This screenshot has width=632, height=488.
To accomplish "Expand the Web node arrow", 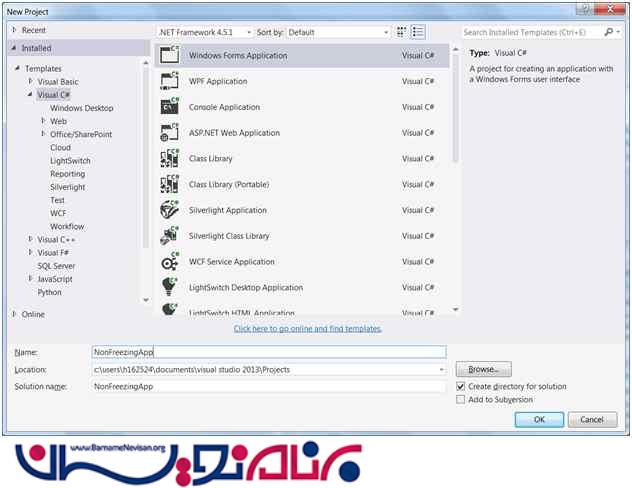I will (x=43, y=121).
